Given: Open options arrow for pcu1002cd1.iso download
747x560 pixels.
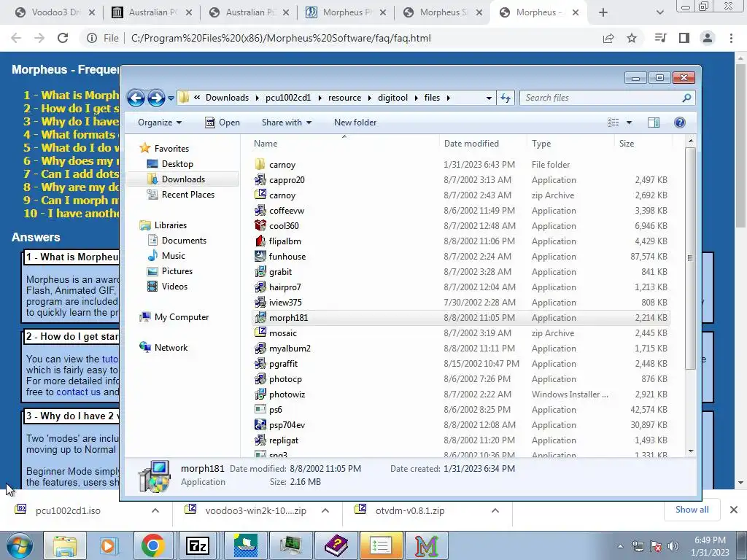Looking at the screenshot, I should coord(155,510).
